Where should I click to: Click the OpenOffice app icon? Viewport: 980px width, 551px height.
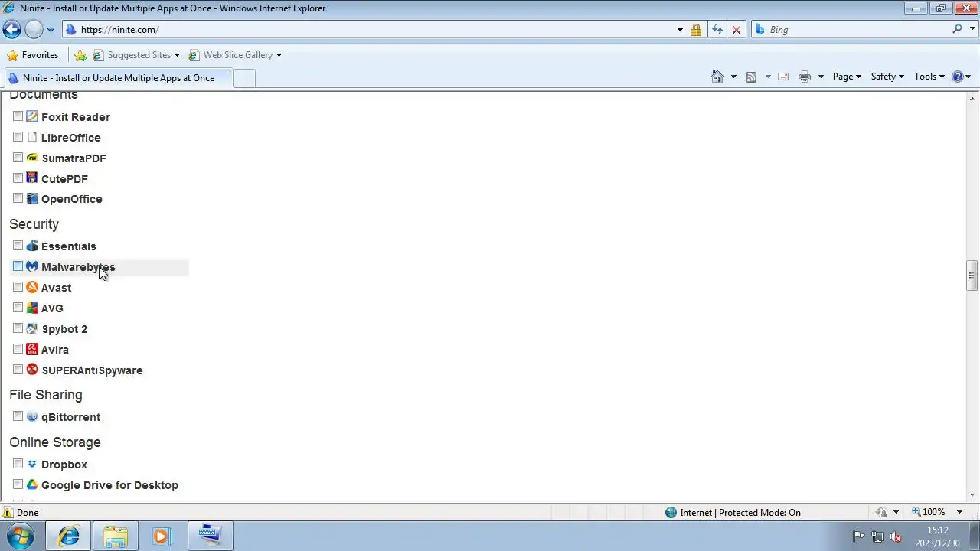click(x=31, y=198)
